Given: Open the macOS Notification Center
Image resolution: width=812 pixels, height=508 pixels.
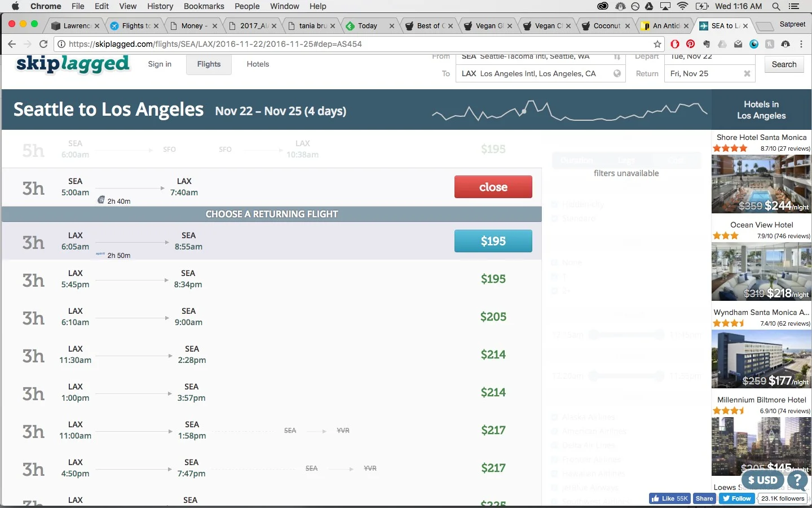Looking at the screenshot, I should click(x=794, y=6).
